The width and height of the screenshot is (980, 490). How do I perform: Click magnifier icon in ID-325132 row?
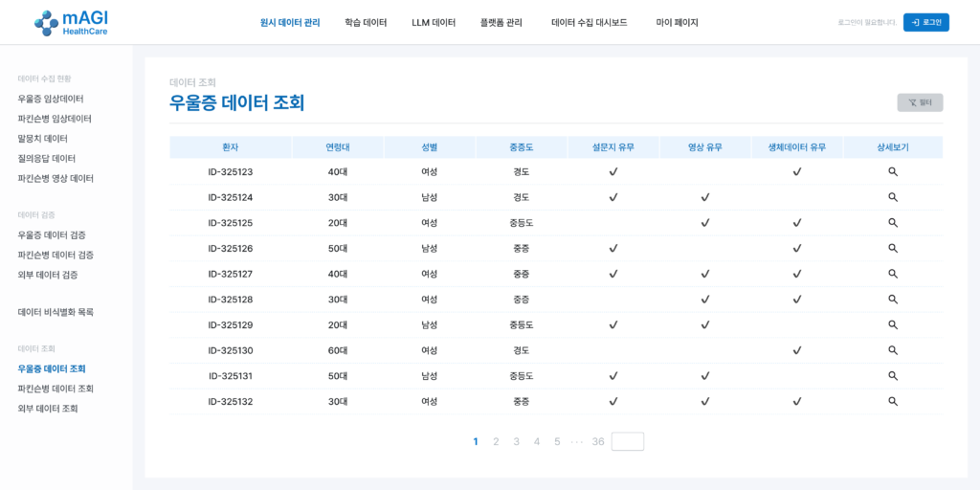[x=892, y=402]
